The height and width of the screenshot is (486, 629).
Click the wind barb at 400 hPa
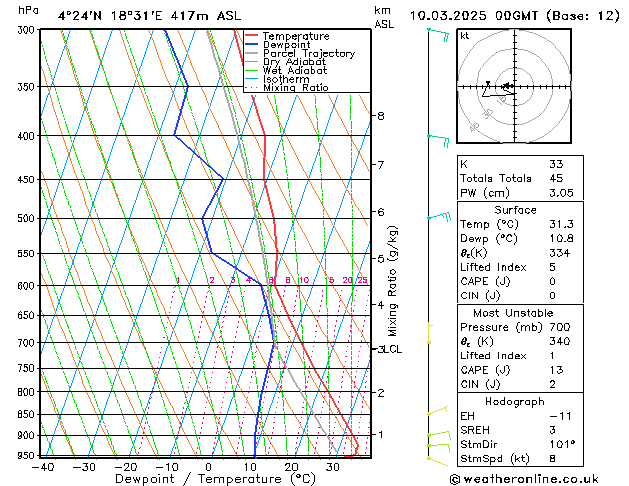[x=437, y=137]
